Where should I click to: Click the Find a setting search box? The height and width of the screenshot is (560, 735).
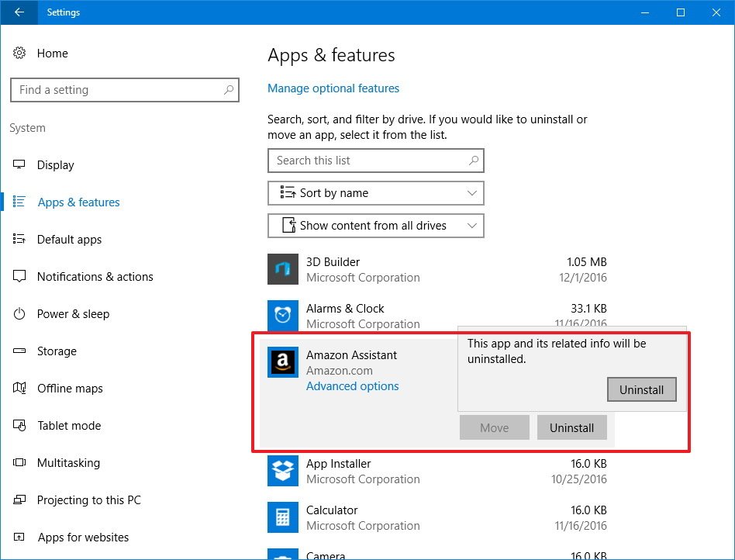(x=124, y=89)
